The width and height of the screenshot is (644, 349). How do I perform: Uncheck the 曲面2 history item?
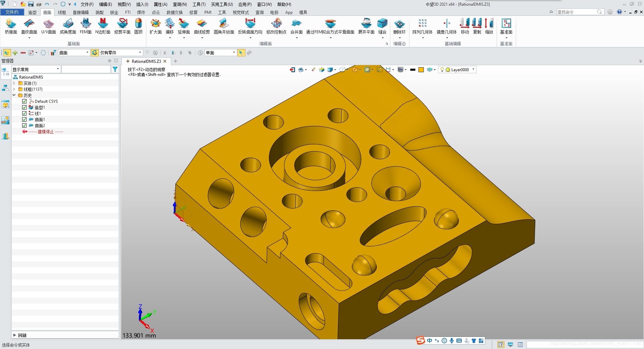coord(24,125)
